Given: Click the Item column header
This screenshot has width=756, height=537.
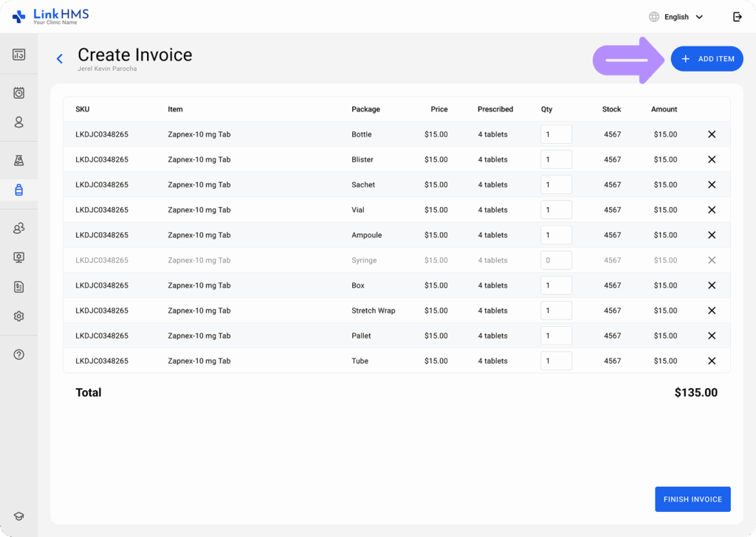Looking at the screenshot, I should tap(175, 109).
